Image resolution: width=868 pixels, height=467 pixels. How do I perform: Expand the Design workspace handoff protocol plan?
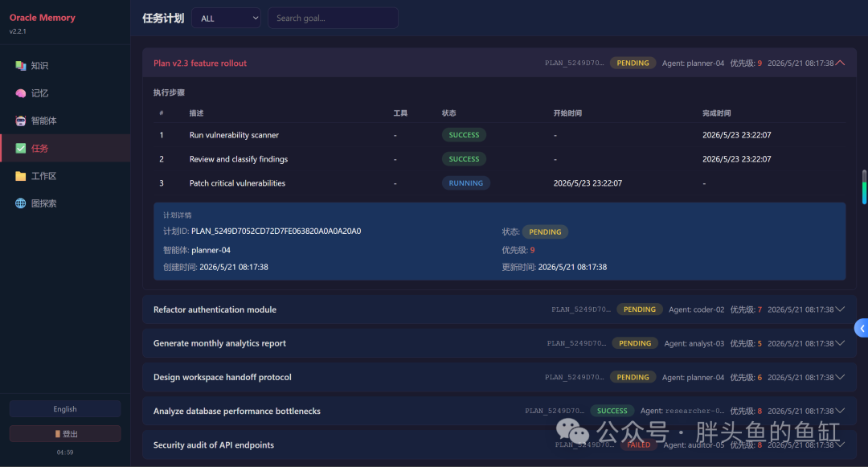(840, 377)
